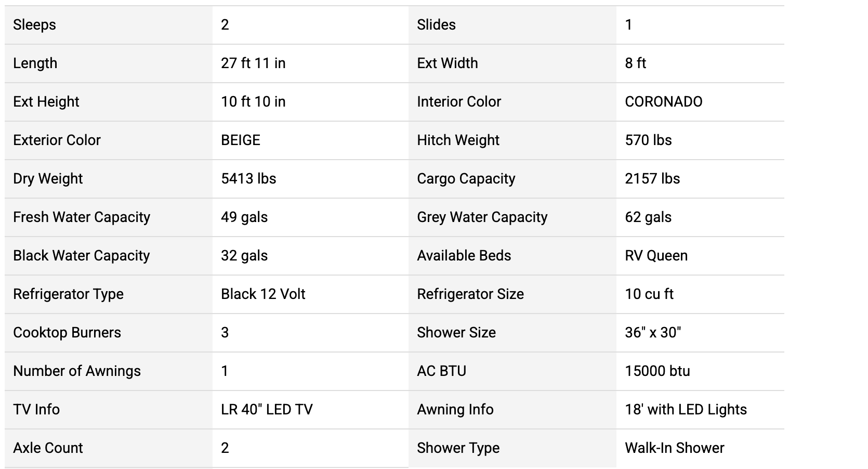The image size is (868, 469).
Task: Click the Slides label cell
Action: [x=436, y=25]
